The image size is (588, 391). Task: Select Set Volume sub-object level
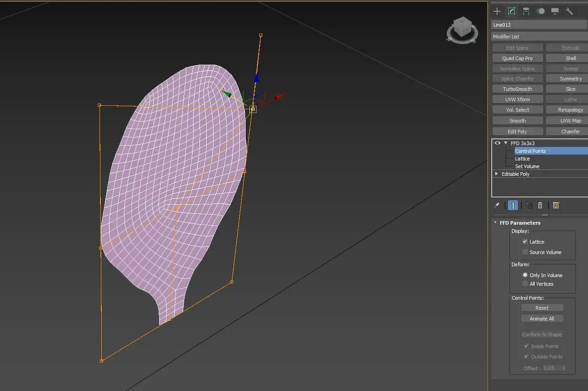click(527, 166)
